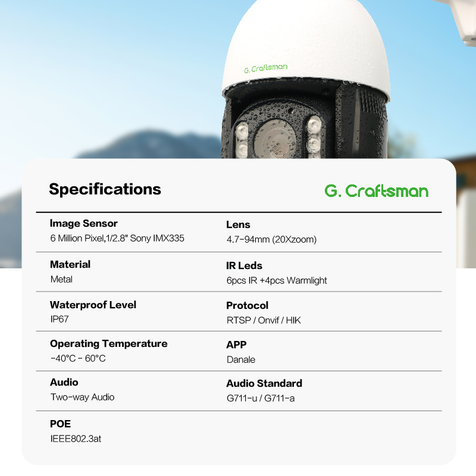Click the 4.7-94mm (20Xzoom) value

271,240
